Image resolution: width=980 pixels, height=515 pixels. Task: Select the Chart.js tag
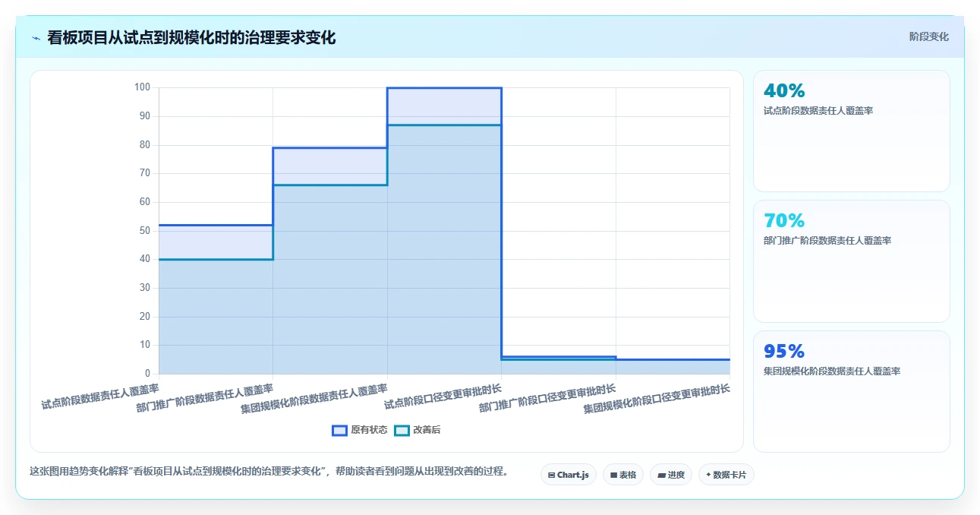569,475
